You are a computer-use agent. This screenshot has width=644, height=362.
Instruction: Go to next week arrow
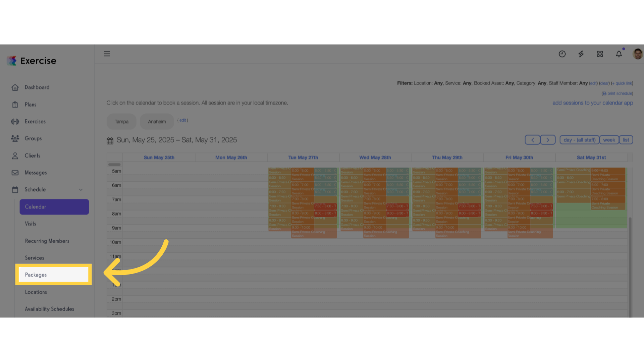(548, 140)
